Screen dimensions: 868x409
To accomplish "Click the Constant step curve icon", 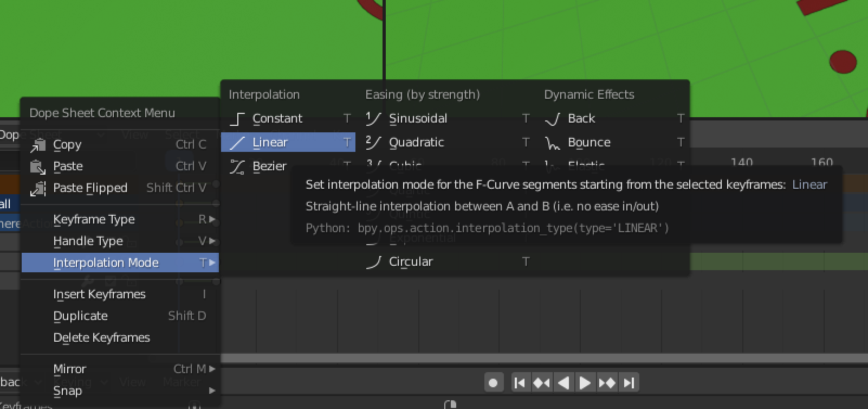I will tap(237, 119).
